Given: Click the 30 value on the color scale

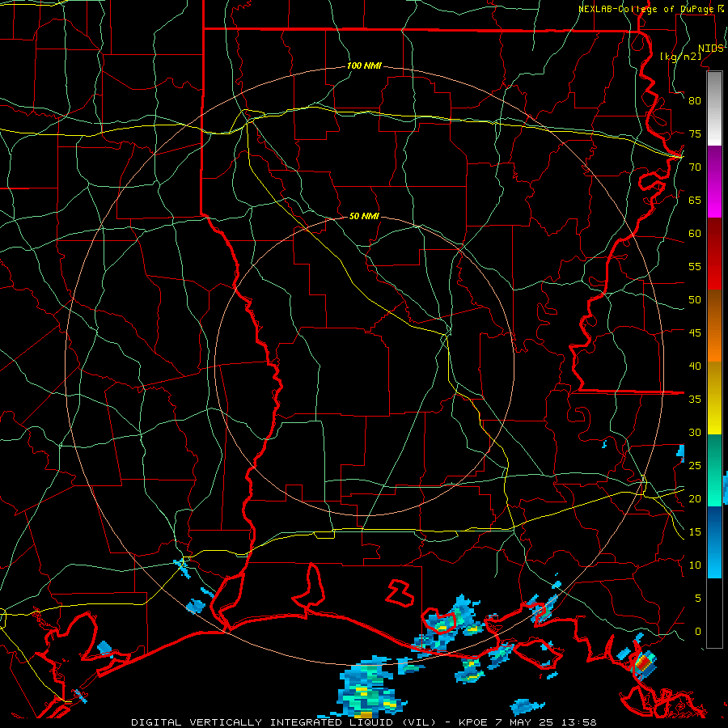Looking at the screenshot, I should 695,432.
